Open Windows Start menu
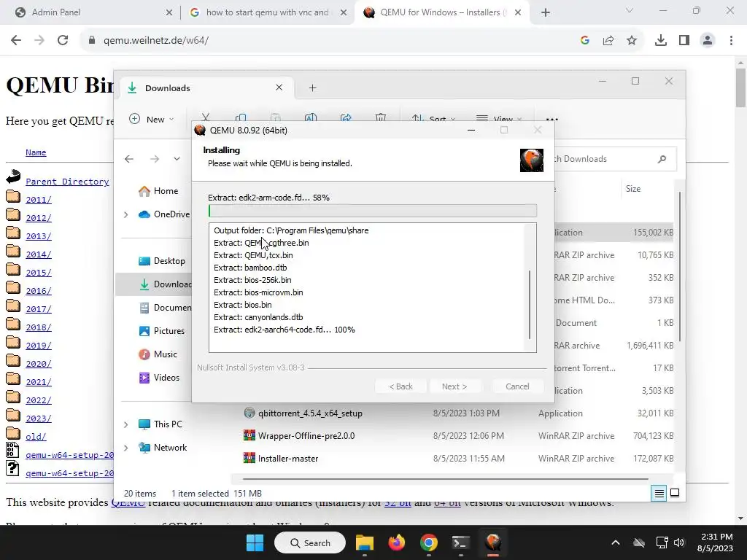747x560 pixels. (x=255, y=542)
